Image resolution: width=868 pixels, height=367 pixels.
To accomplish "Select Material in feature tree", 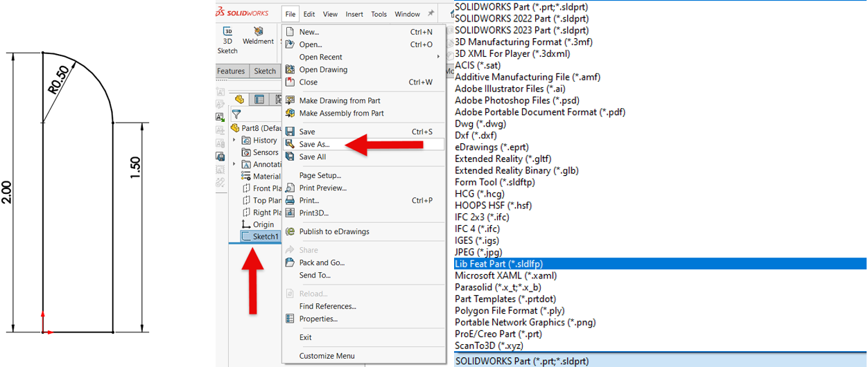I will pos(261,176).
